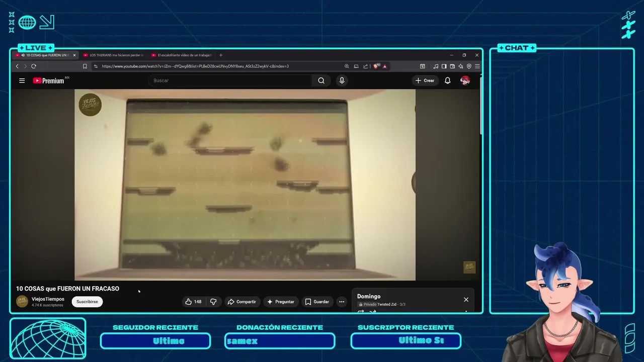
Task: Open site settings icon beside URL
Action: point(96,66)
